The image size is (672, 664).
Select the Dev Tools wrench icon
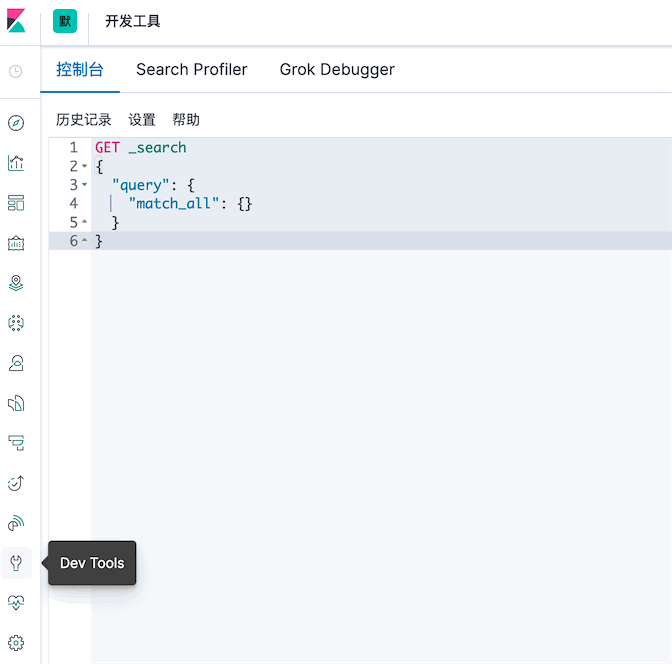click(x=16, y=563)
